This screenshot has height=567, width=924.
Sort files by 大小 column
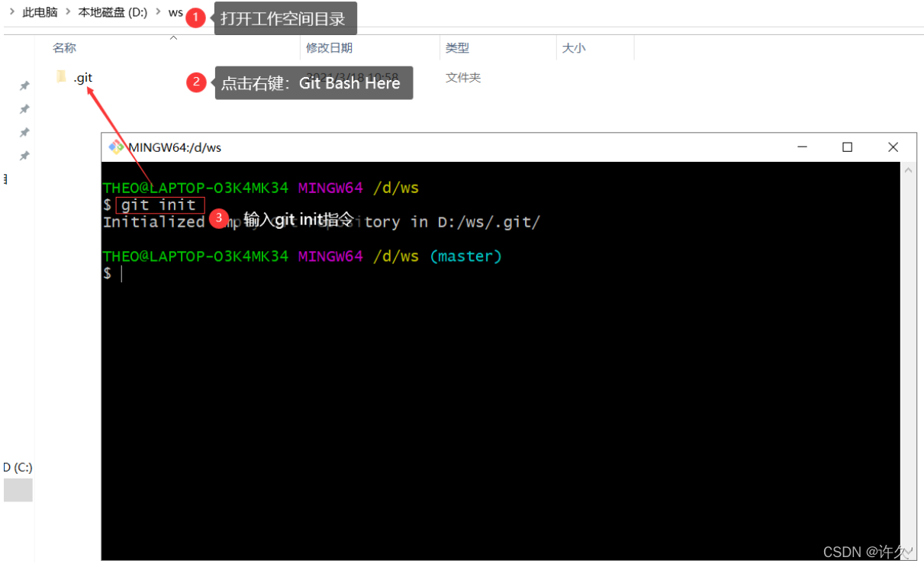point(573,48)
